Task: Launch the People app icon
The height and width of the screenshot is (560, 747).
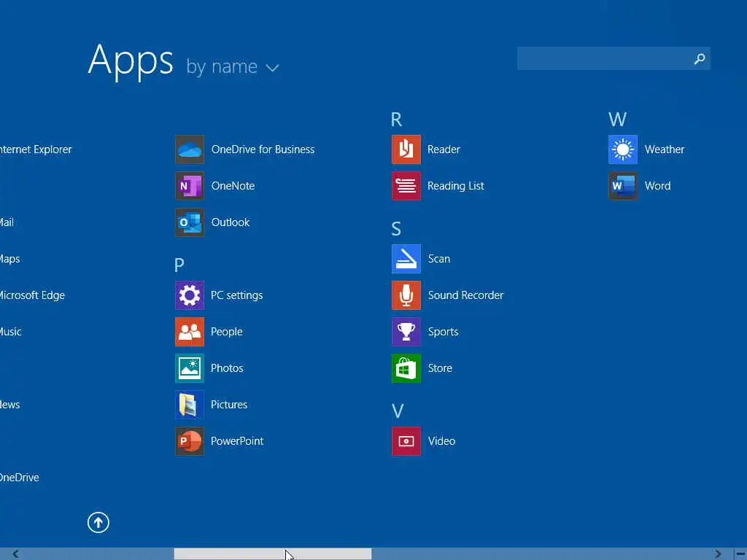Action: click(x=190, y=332)
